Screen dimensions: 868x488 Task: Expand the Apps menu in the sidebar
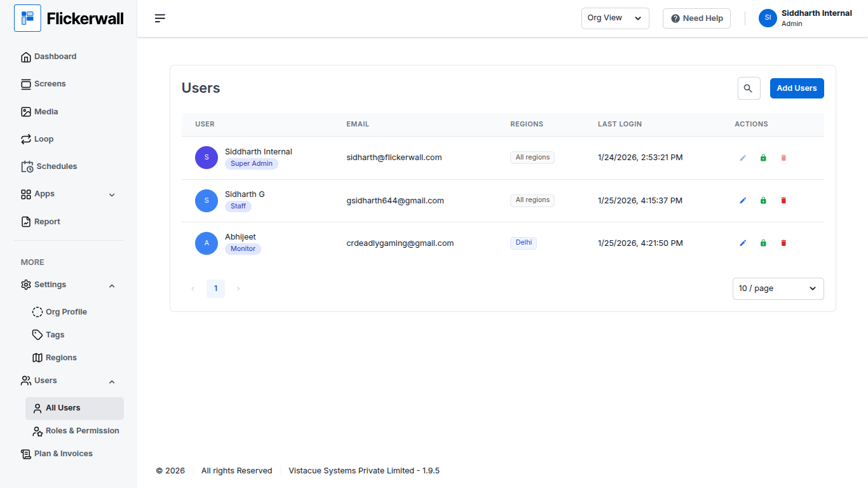click(68, 194)
